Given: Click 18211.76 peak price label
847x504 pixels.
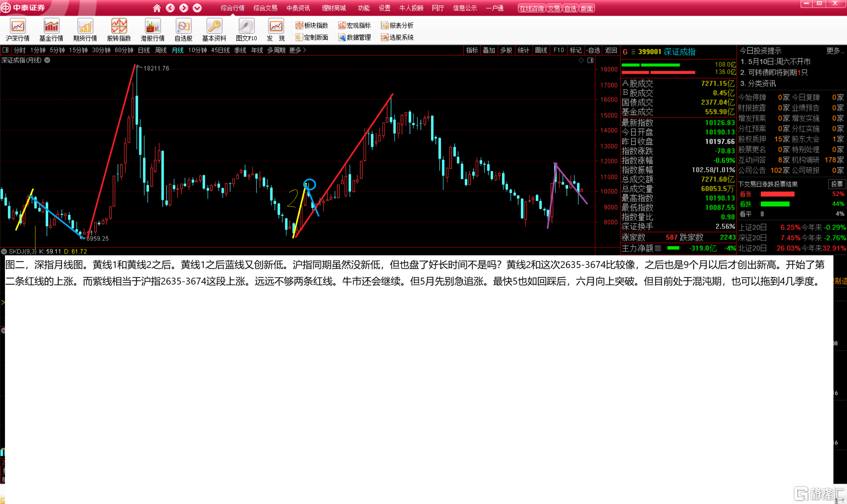Looking at the screenshot, I should tap(156, 68).
